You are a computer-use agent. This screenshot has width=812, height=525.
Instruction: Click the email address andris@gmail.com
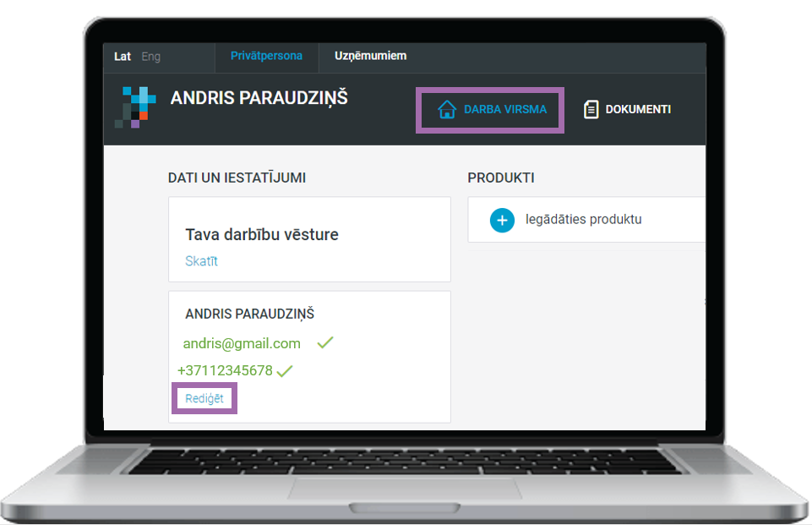point(242,343)
